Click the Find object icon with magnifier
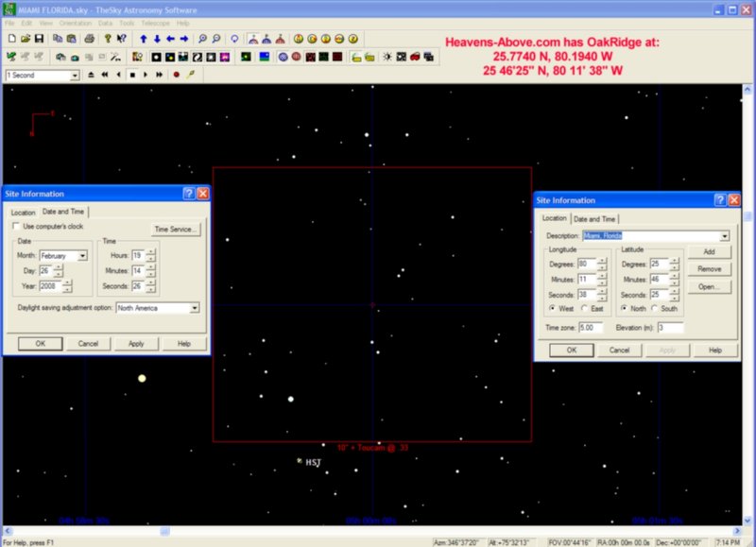756x547 pixels. click(x=137, y=57)
